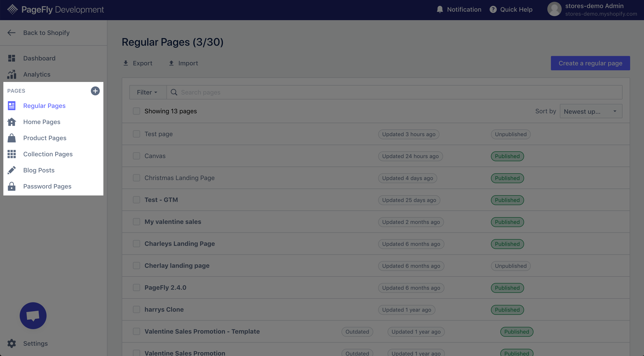Click the Import button label
The image size is (644, 356).
tap(188, 63)
